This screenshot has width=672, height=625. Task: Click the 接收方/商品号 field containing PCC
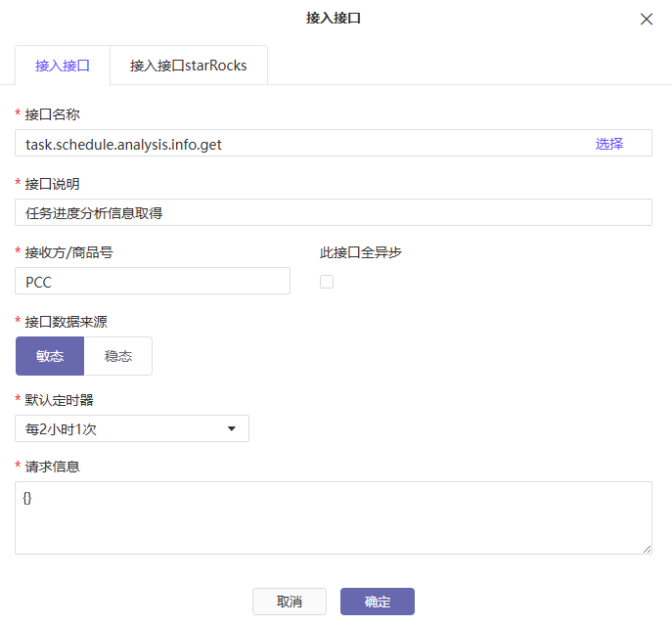[153, 282]
